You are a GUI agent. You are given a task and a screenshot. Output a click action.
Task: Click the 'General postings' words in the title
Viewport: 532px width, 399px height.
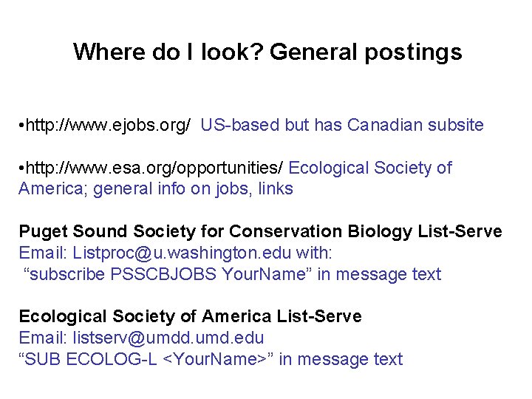[x=366, y=52]
